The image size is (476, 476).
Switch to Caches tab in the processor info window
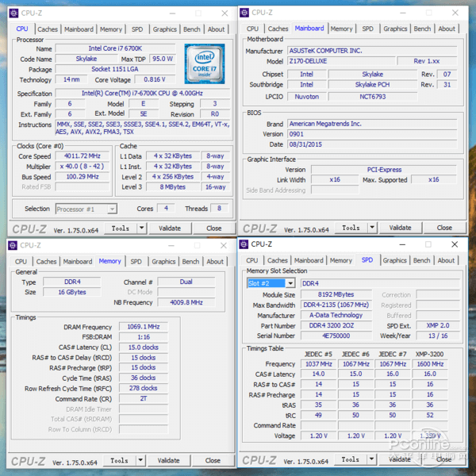pos(48,29)
